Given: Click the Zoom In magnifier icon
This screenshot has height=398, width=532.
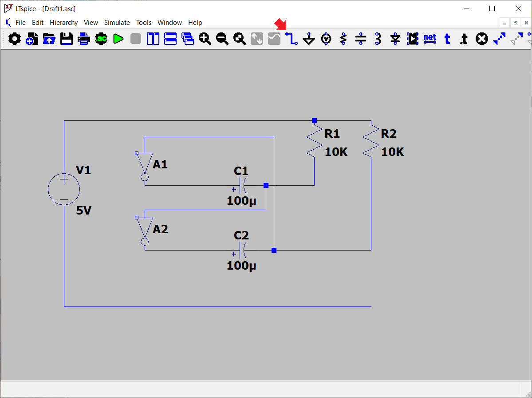Looking at the screenshot, I should (x=205, y=39).
